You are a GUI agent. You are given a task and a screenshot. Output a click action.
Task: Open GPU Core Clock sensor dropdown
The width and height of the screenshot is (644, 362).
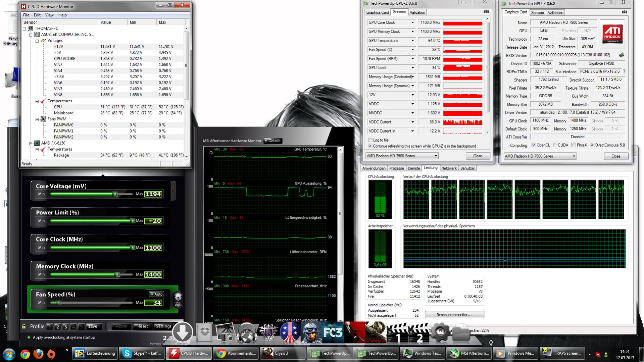[412, 22]
